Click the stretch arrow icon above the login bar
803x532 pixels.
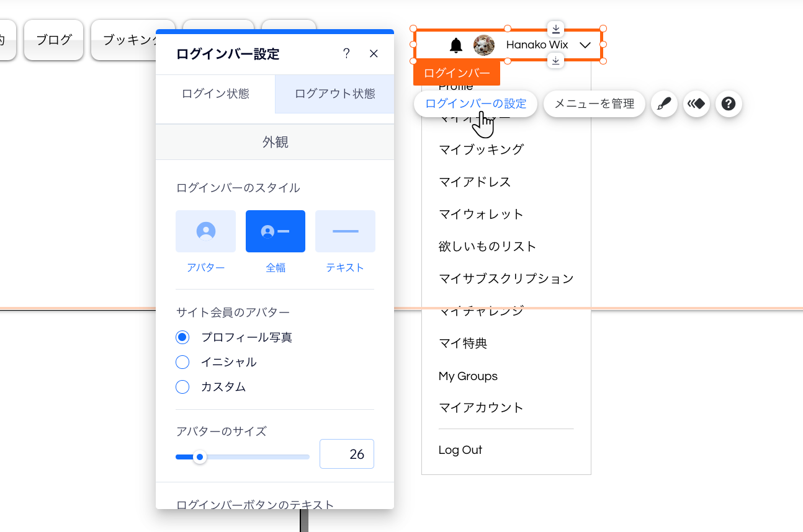pos(555,28)
